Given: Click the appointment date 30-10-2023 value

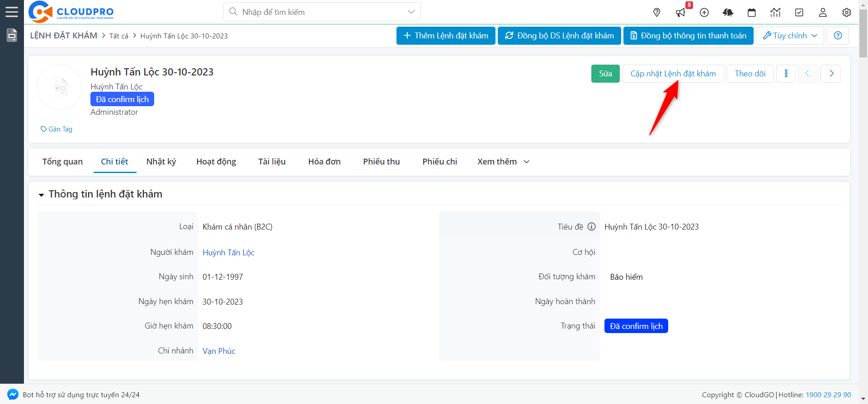Looking at the screenshot, I should pos(223,302).
